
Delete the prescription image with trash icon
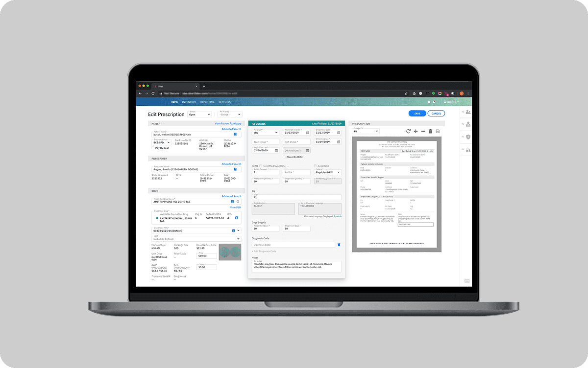[430, 131]
